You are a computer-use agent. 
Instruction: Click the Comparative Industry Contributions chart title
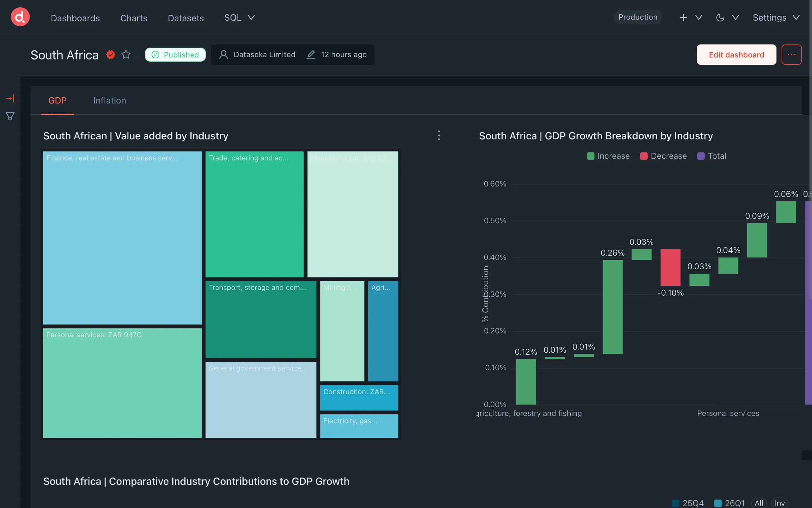click(196, 481)
